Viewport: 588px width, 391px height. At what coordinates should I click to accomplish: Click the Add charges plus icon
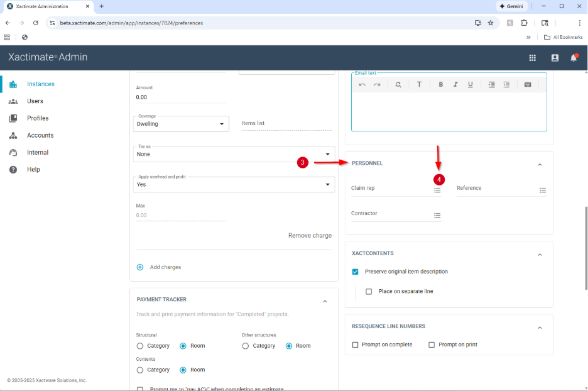pyautogui.click(x=140, y=267)
